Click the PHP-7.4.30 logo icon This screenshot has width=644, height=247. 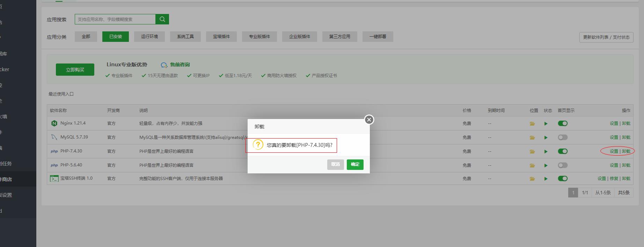tap(54, 151)
